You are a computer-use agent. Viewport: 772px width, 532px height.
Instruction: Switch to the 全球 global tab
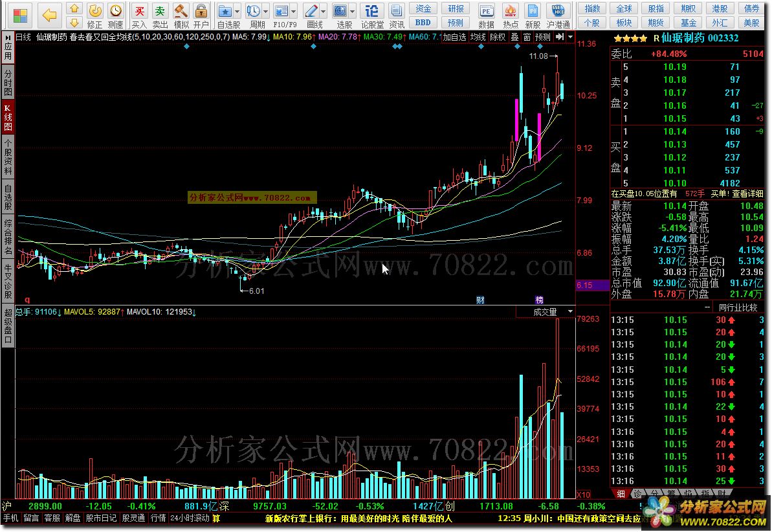(x=624, y=9)
